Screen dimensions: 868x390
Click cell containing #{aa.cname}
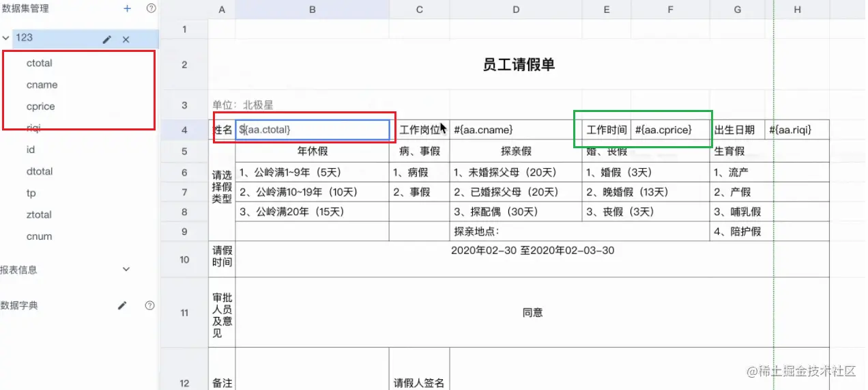(x=516, y=130)
